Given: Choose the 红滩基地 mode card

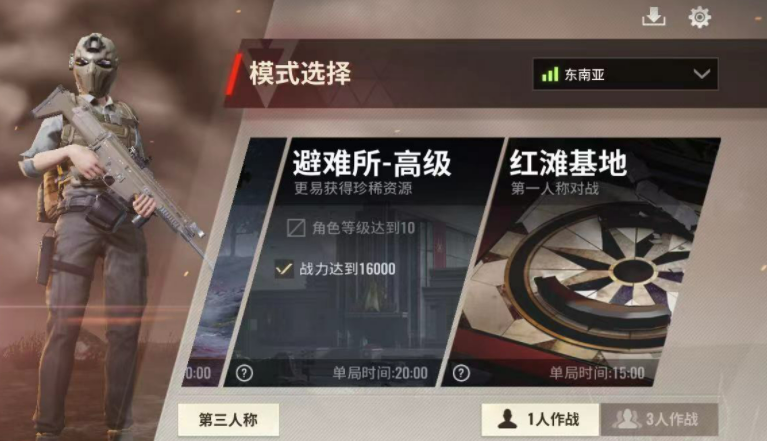Looking at the screenshot, I should click(581, 262).
